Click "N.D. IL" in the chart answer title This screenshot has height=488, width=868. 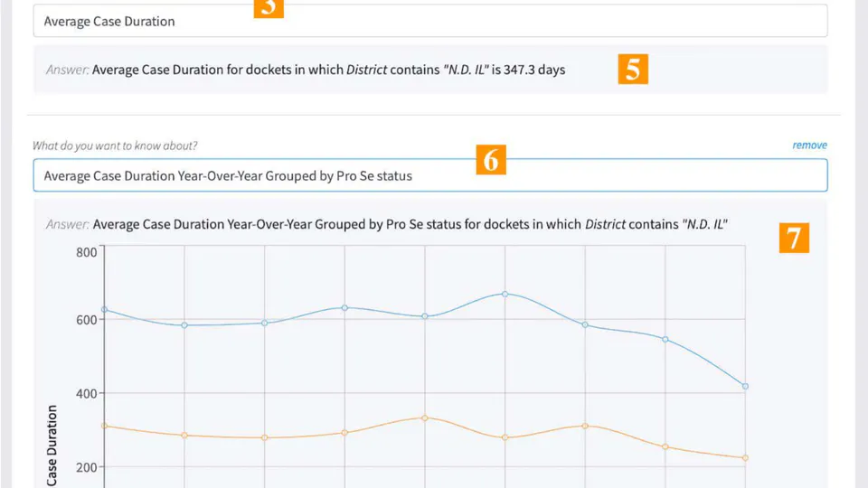tap(706, 224)
